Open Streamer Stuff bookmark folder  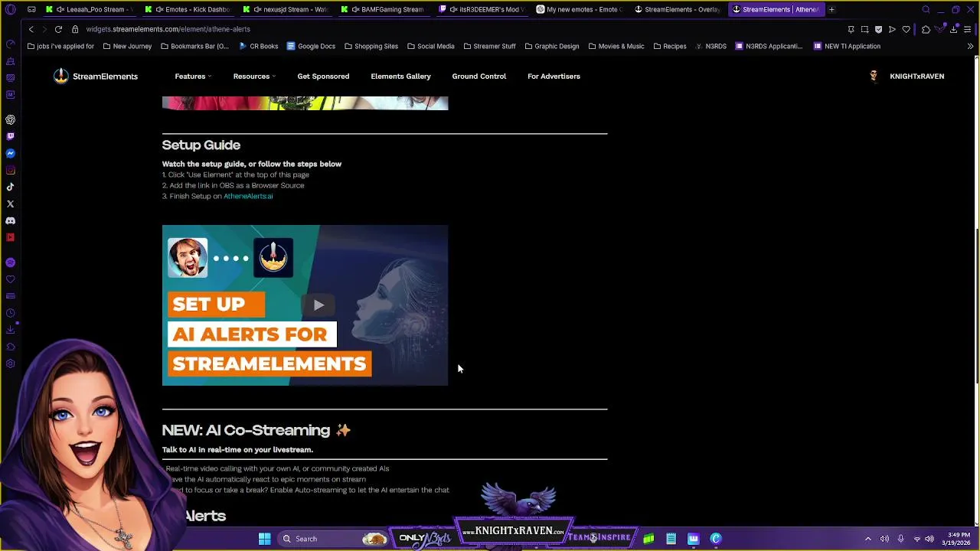pyautogui.click(x=489, y=46)
